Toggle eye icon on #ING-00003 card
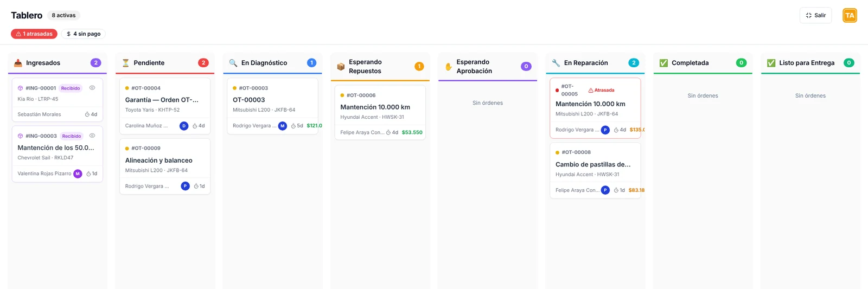This screenshot has height=289, width=868. 92,136
